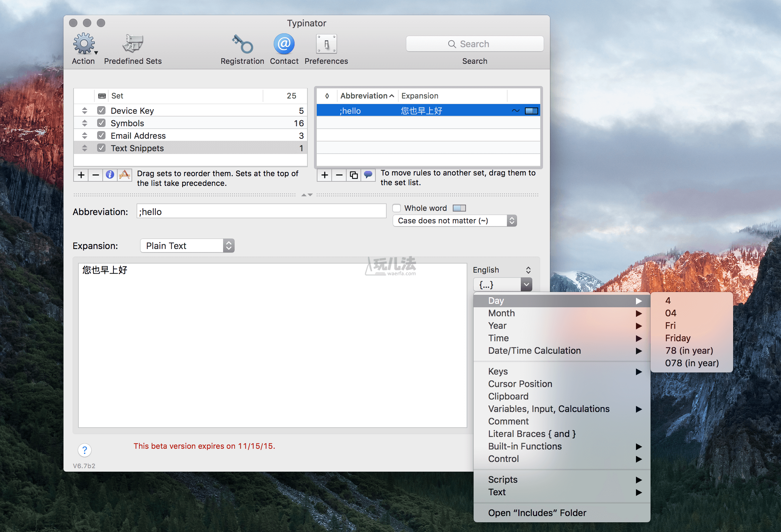781x532 pixels.
Task: Click the Set column header
Action: (x=185, y=96)
